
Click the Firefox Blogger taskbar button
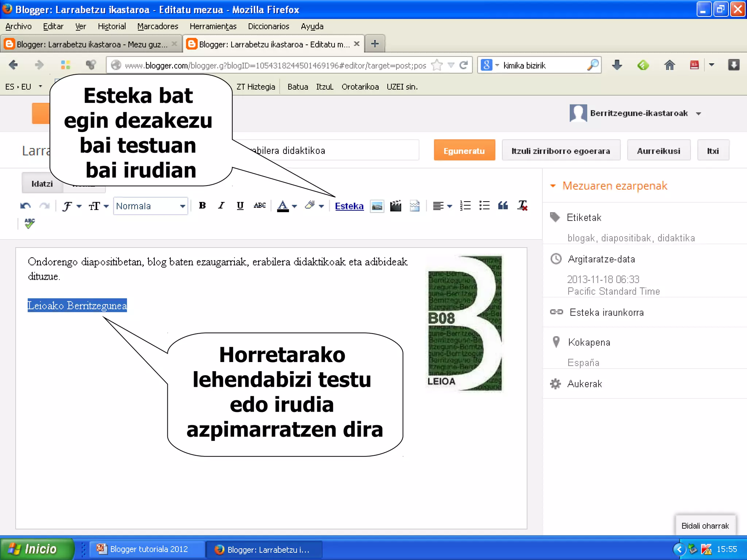click(x=264, y=549)
